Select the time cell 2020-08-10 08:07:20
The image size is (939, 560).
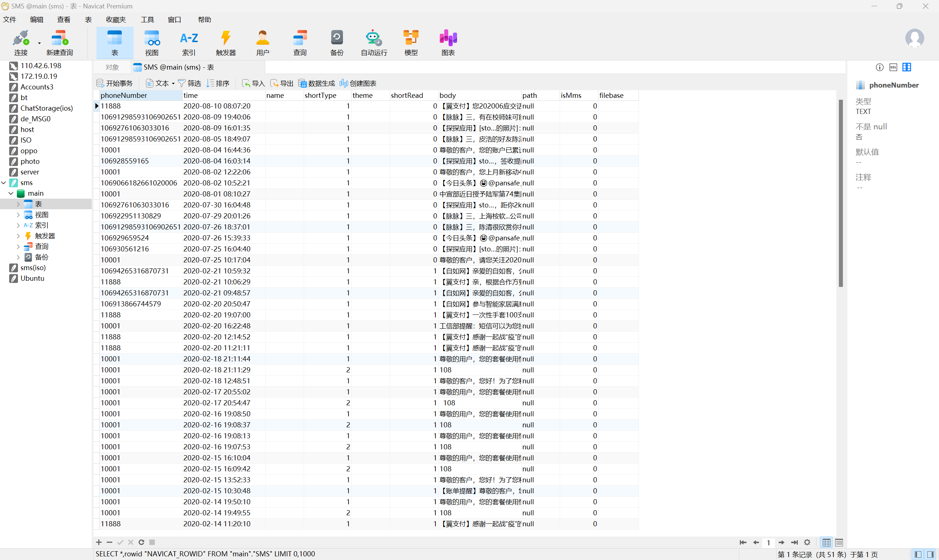[224, 106]
